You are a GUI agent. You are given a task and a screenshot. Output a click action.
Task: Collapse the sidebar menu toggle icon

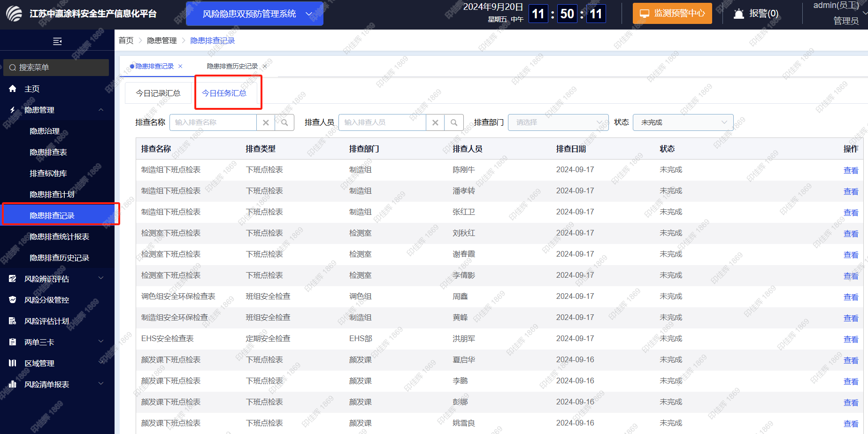click(x=57, y=41)
